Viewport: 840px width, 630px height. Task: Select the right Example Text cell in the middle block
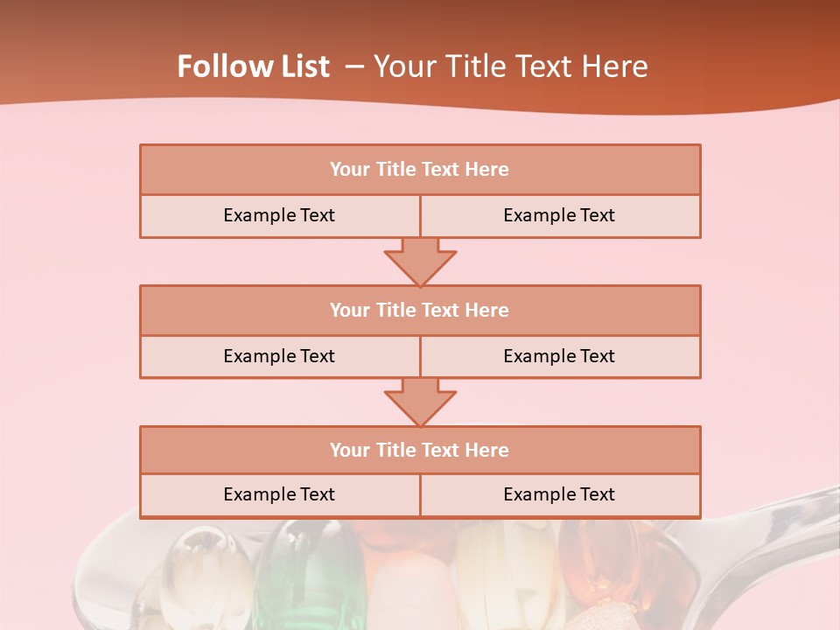(559, 356)
